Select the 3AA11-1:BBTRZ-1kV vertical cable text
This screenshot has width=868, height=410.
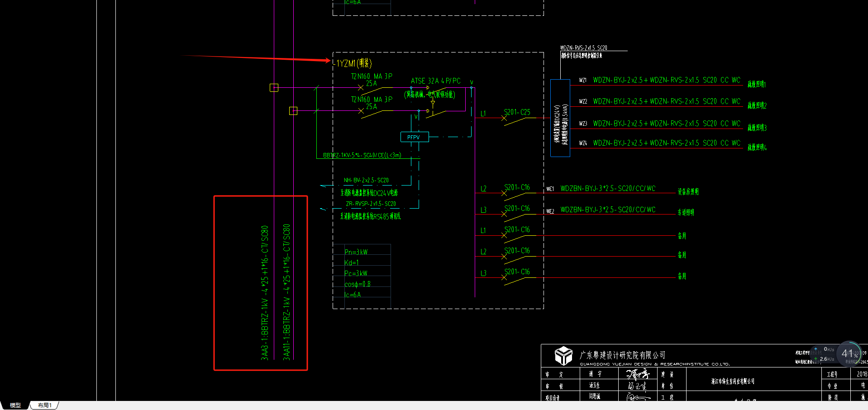[286, 292]
